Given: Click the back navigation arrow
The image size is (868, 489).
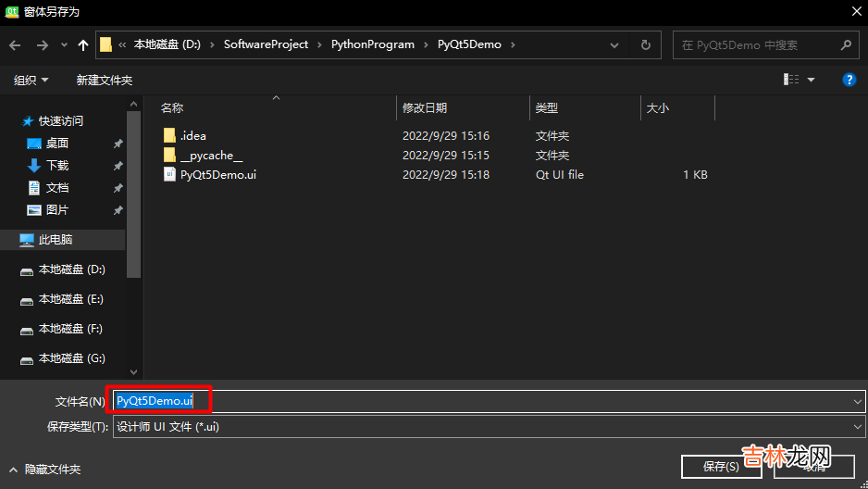Looking at the screenshot, I should pos(15,44).
